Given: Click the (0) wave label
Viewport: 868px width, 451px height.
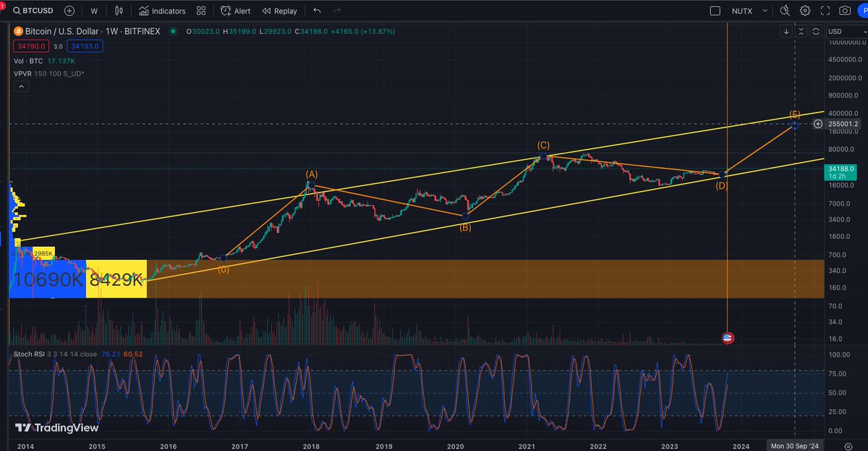Looking at the screenshot, I should pyautogui.click(x=224, y=269).
